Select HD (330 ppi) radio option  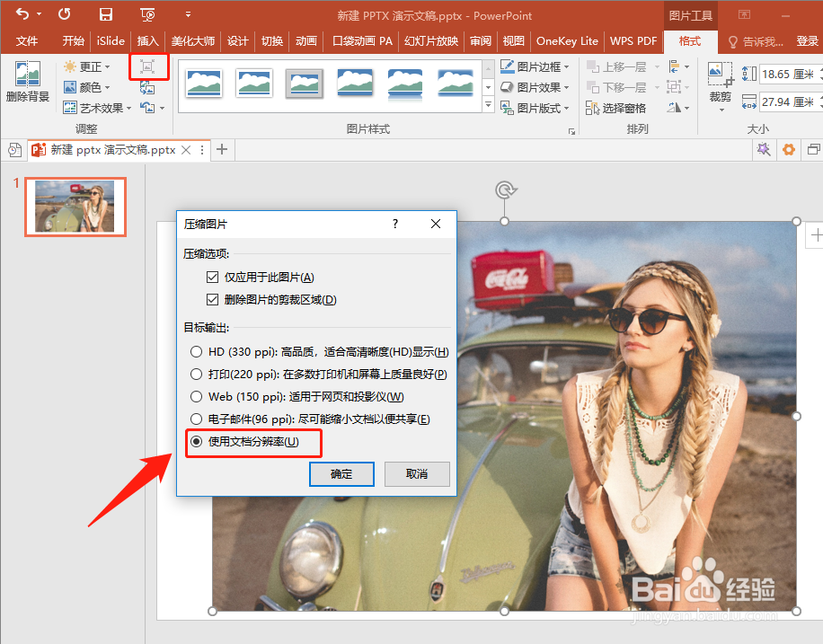pos(196,352)
